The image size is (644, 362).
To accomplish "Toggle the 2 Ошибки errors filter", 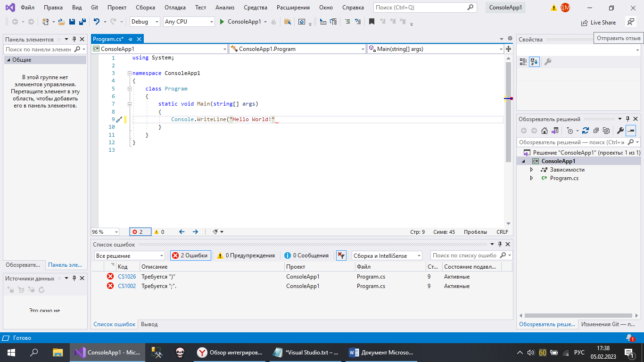I will click(x=190, y=255).
